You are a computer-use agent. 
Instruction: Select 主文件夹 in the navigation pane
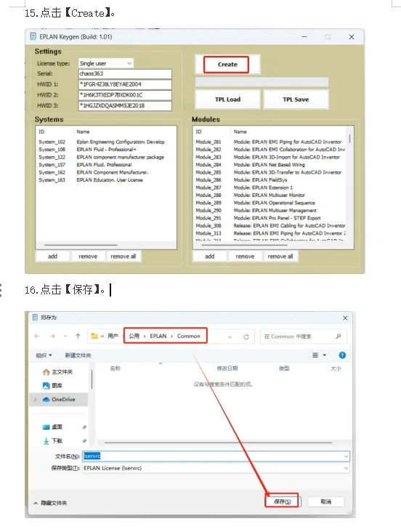tap(58, 372)
